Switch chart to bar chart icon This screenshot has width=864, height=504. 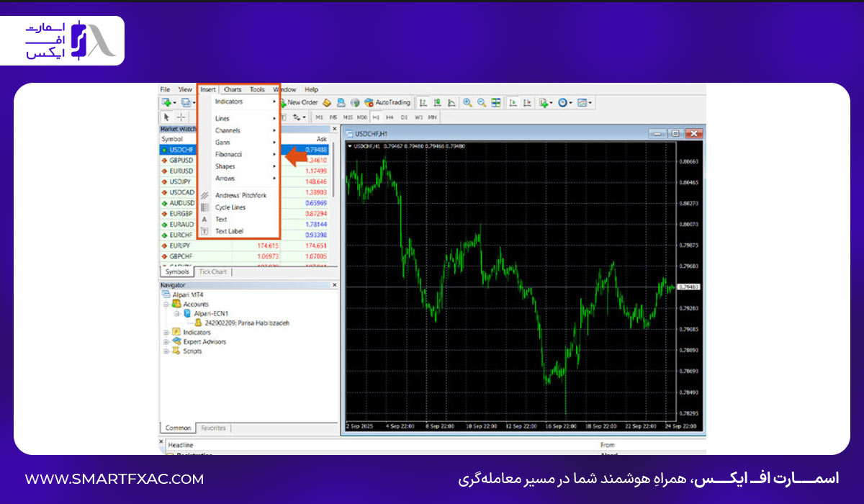coord(423,103)
